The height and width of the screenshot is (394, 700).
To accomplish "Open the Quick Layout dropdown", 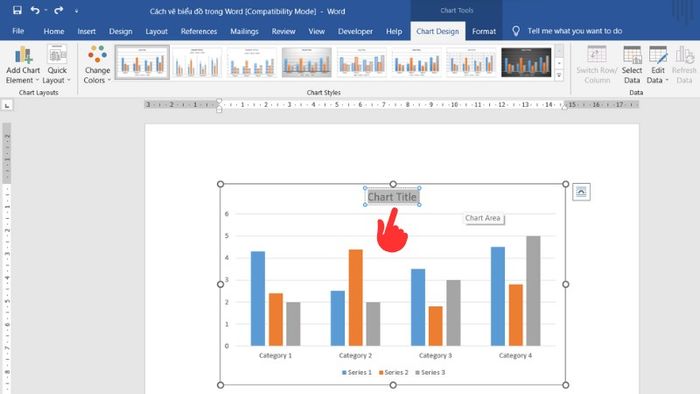I will coord(57,65).
